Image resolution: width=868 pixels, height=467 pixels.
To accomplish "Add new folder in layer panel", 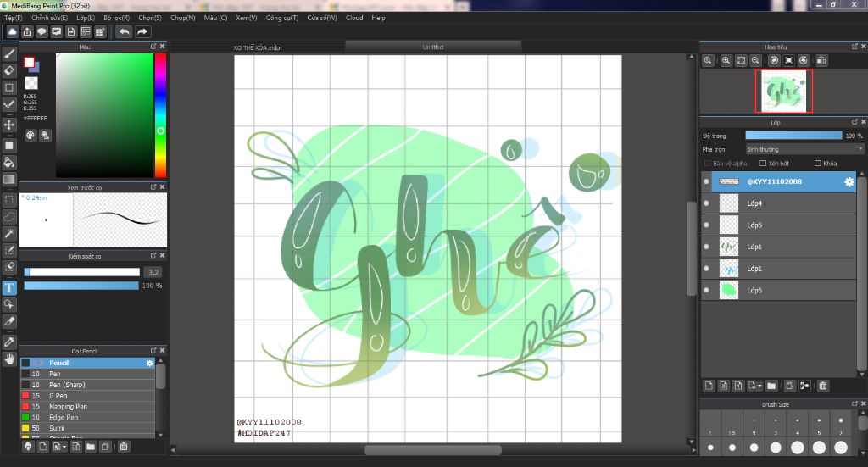I will pos(771,386).
